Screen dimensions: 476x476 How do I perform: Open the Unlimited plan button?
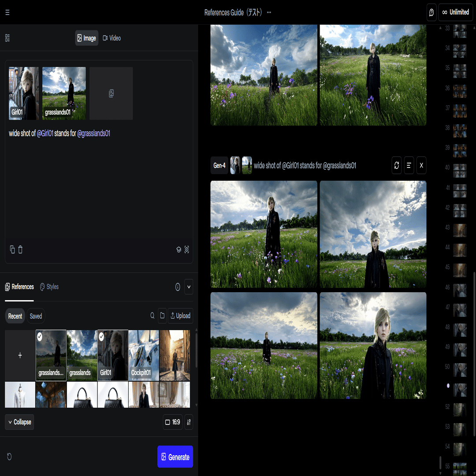click(455, 12)
